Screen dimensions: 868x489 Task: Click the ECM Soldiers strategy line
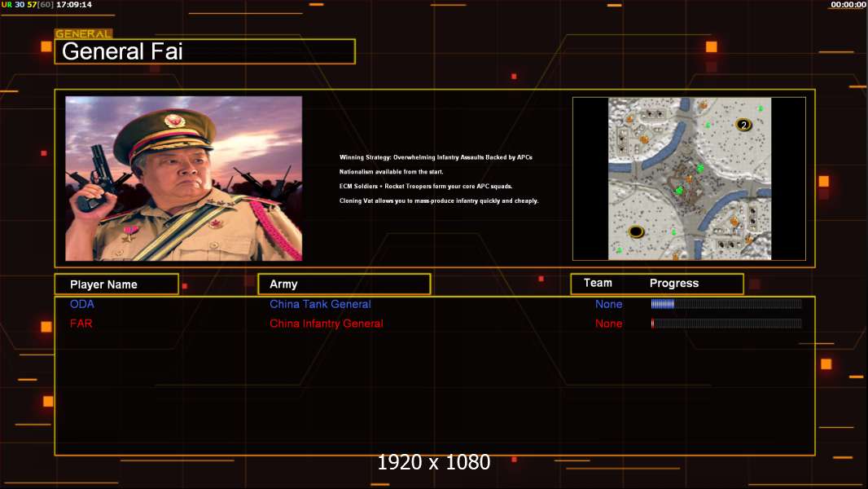point(426,186)
